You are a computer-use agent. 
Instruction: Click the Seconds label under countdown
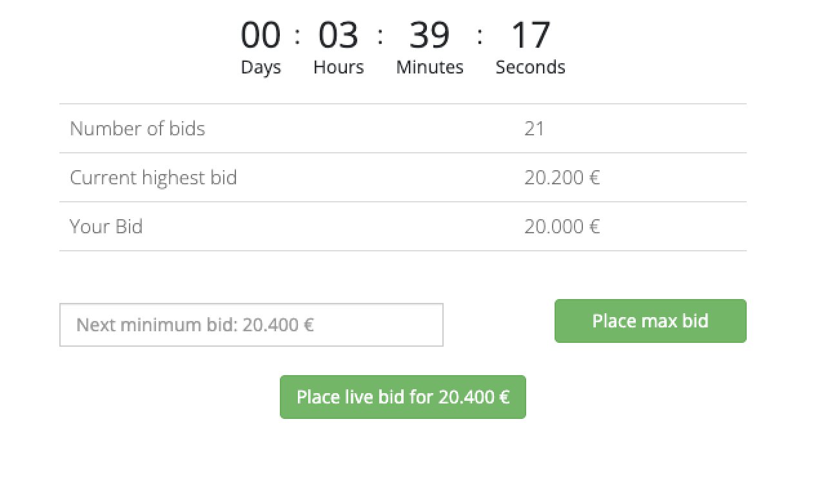(530, 67)
